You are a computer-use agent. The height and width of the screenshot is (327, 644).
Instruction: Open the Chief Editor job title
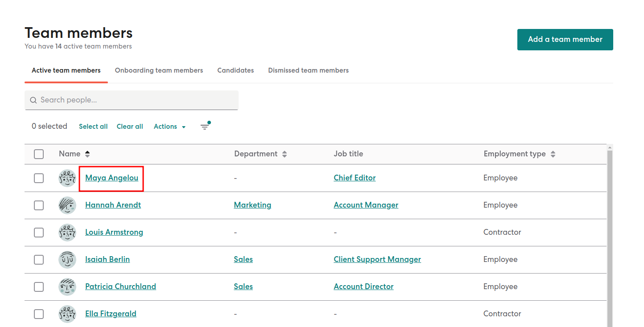click(x=355, y=178)
